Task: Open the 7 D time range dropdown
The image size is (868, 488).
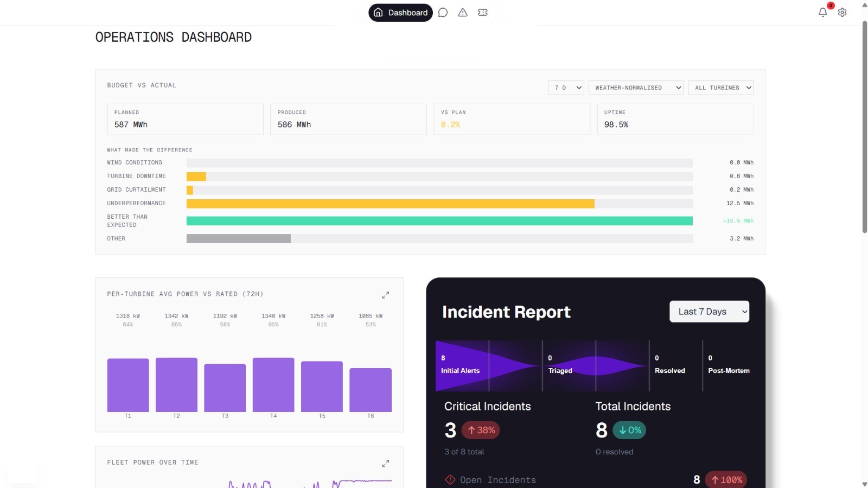Action: 566,87
